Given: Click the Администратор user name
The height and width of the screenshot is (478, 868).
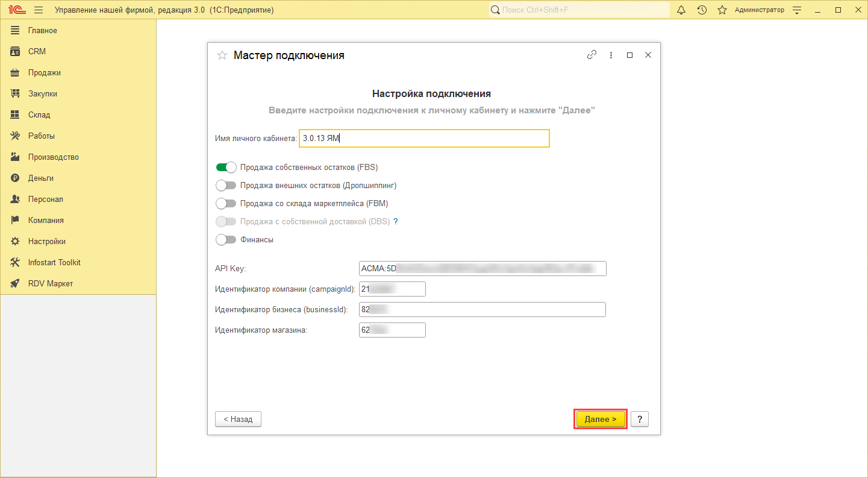Looking at the screenshot, I should pyautogui.click(x=759, y=10).
